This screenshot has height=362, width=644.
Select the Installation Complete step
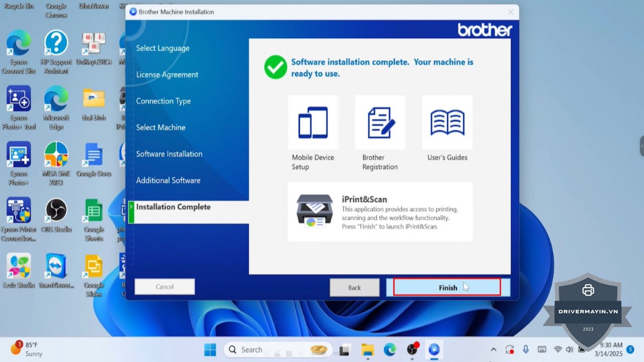click(x=173, y=207)
